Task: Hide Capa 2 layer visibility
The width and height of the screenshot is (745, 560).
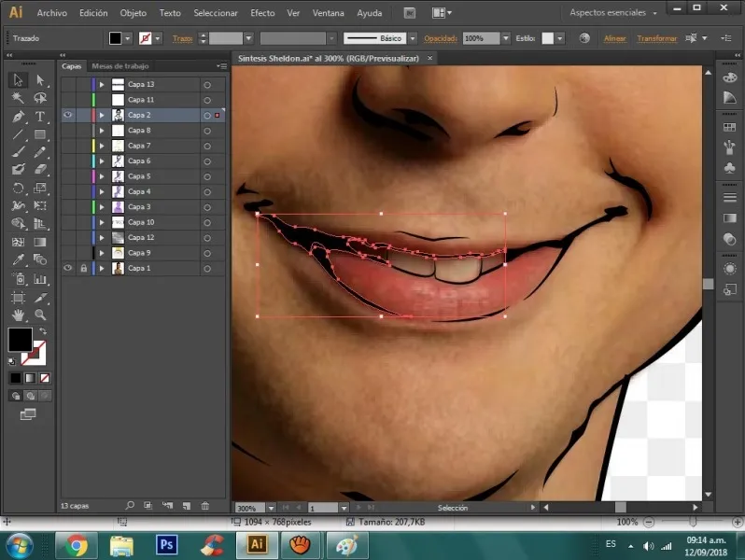Action: pyautogui.click(x=68, y=115)
